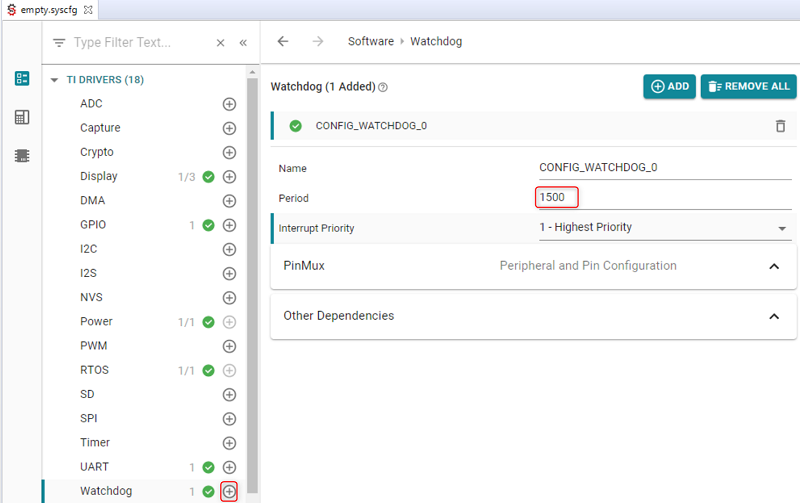Viewport: 800px width, 503px height.
Task: Open the device chip view icon
Action: 22,156
